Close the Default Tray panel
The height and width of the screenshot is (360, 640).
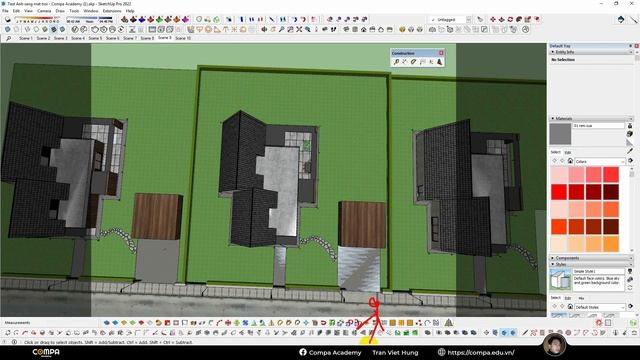(x=636, y=46)
